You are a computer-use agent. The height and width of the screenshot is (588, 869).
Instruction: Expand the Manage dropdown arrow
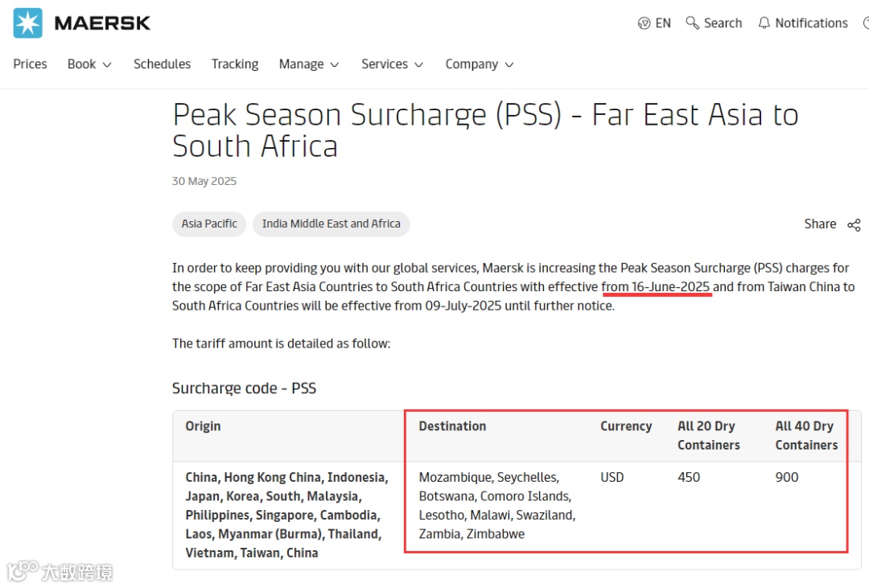[x=335, y=64]
